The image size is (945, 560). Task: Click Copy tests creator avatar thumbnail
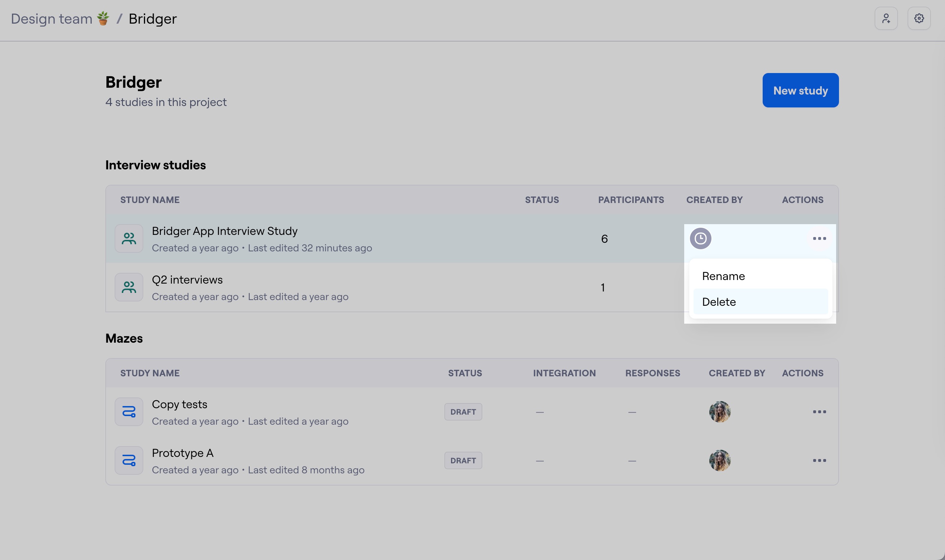[x=720, y=412]
